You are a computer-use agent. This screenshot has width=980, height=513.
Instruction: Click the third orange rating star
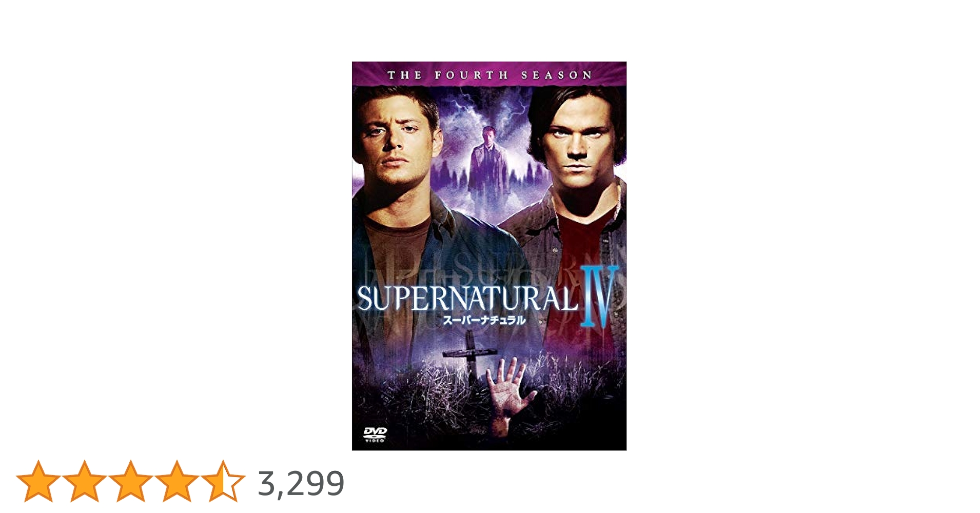coord(130,481)
